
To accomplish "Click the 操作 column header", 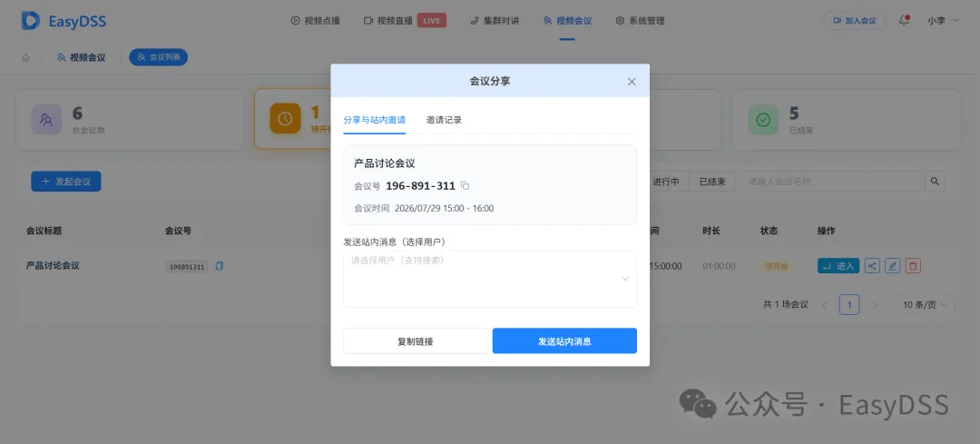I will coord(827,231).
